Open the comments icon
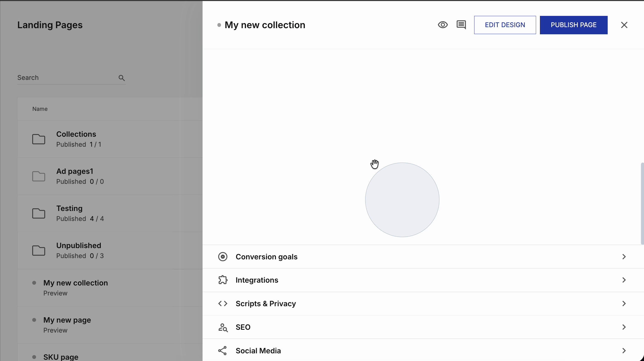This screenshot has width=644, height=361. tap(461, 25)
